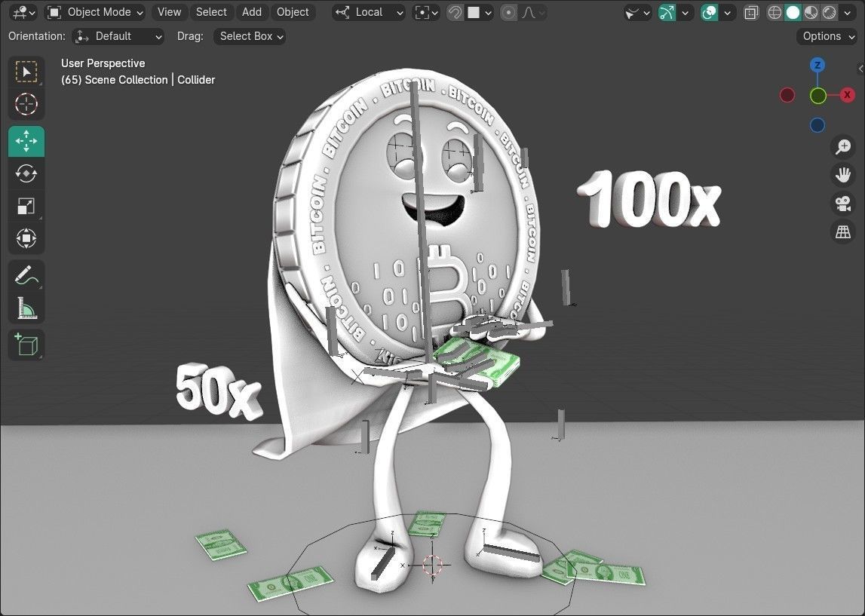Click the 50x text object
Screen dimensions: 865x616
218,392
